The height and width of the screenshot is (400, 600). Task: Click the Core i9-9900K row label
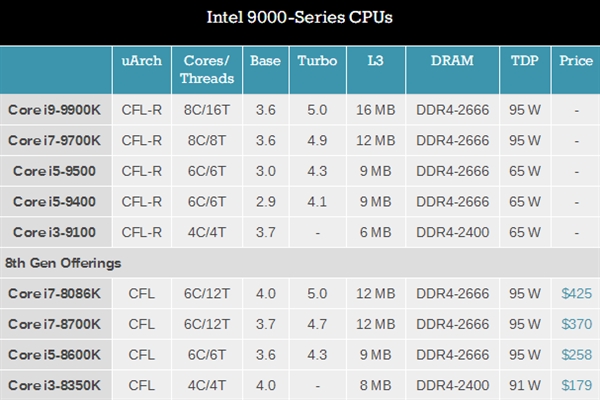pos(56,111)
